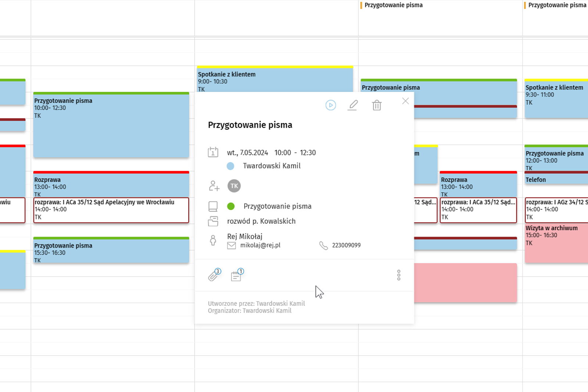Viewport: 588px width, 392px height.
Task: Open client Rej Mikołaj
Action: (245, 236)
